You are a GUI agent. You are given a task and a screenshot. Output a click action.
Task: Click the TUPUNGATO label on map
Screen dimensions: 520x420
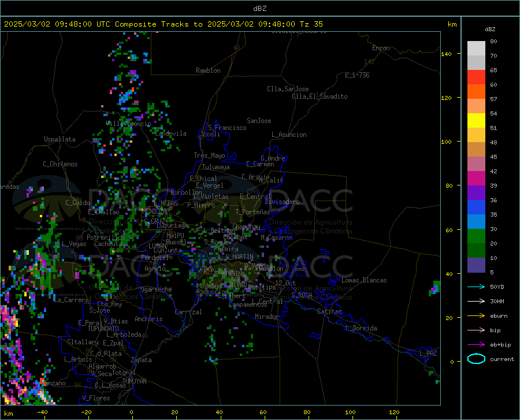103,329
